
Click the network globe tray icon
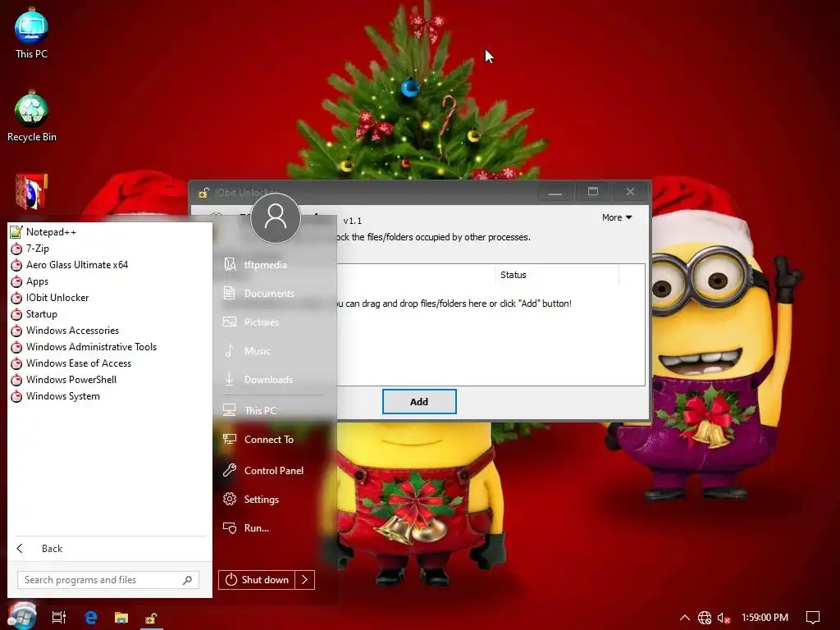click(x=705, y=618)
